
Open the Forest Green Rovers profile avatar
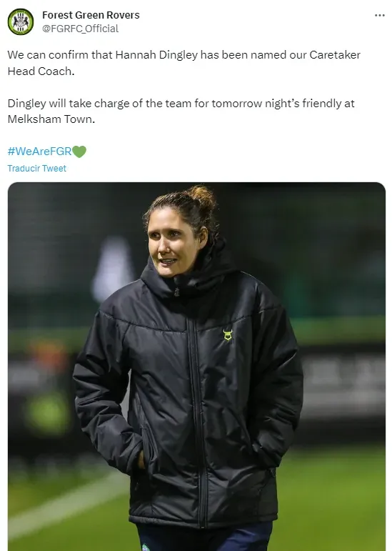[x=21, y=21]
